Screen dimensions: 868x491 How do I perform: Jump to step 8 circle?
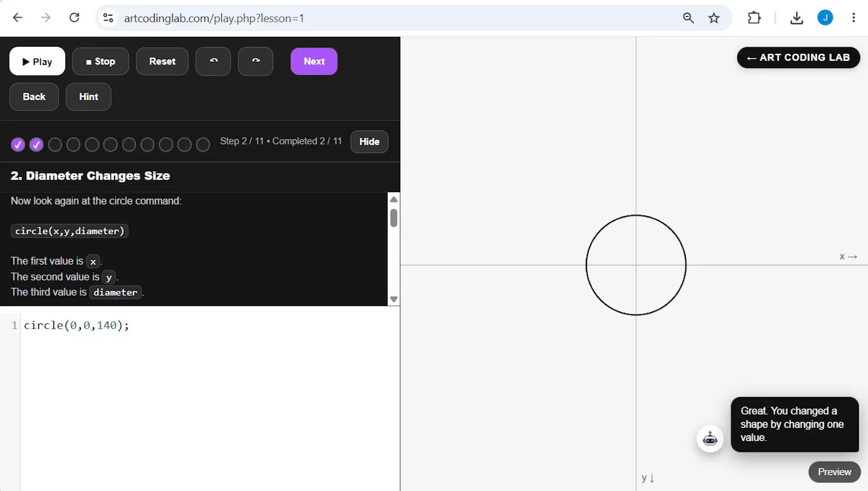(147, 145)
